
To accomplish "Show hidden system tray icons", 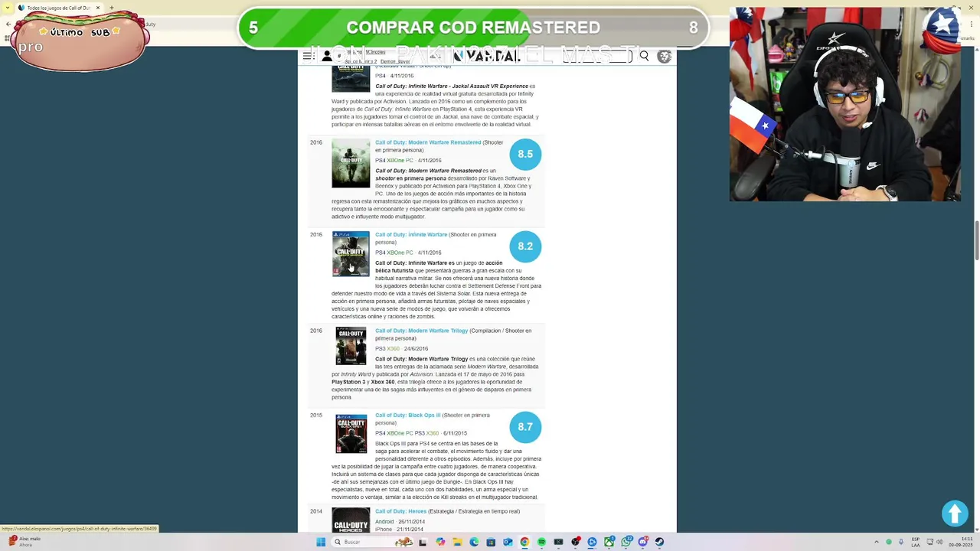I will (x=877, y=542).
